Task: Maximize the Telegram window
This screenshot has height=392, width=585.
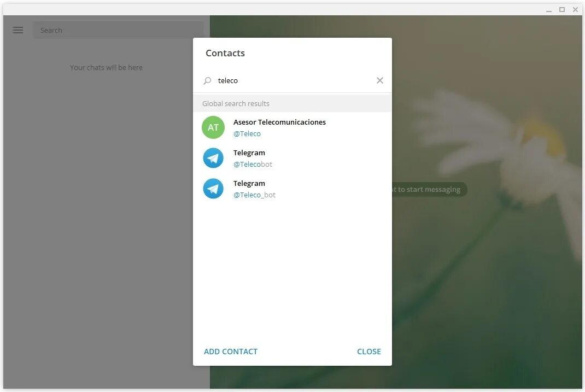Action: click(562, 10)
